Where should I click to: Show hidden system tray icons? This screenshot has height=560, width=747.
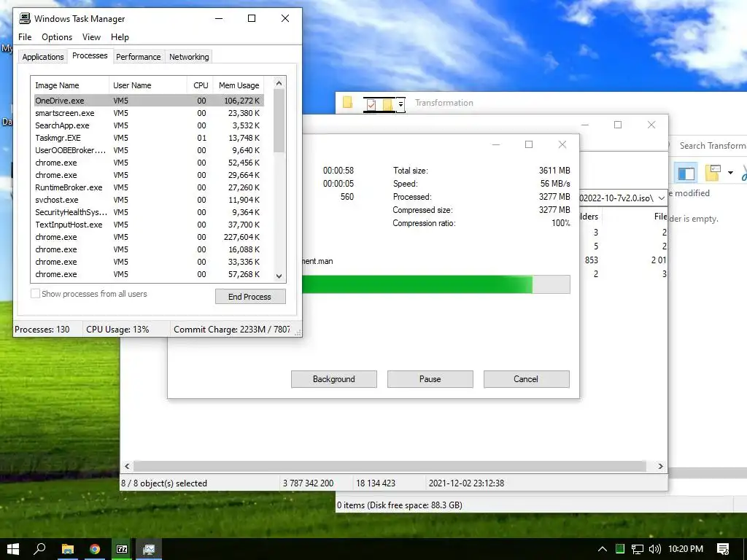[x=602, y=549]
